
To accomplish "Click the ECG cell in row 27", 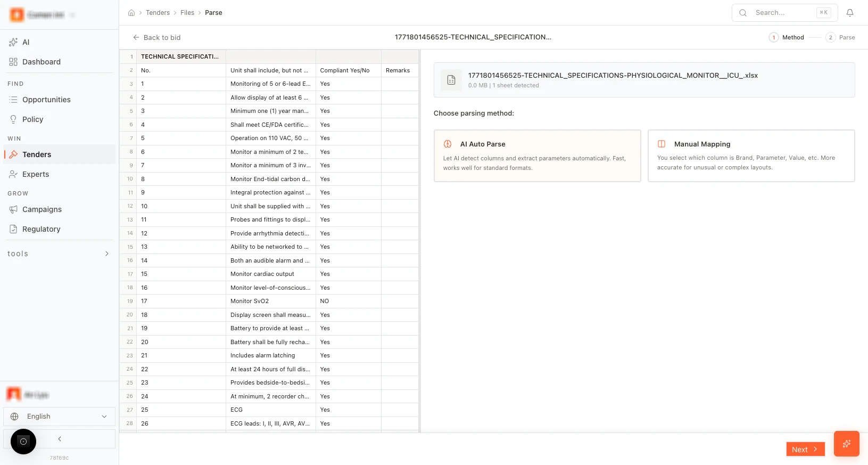I will point(271,410).
